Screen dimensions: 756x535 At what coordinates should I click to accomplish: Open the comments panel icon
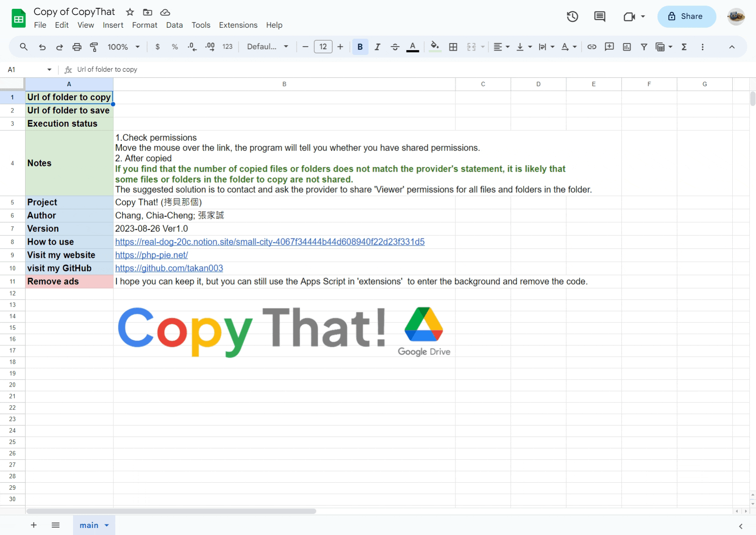point(600,17)
